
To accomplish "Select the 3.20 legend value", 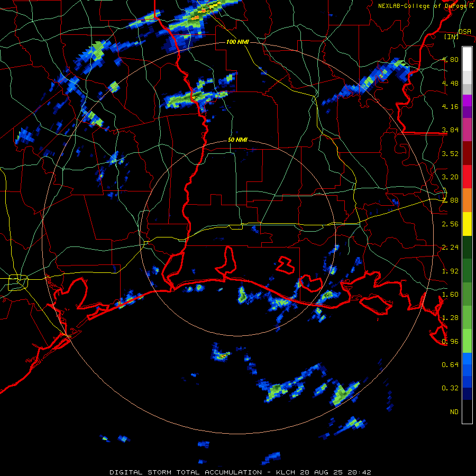I will 450,177.
